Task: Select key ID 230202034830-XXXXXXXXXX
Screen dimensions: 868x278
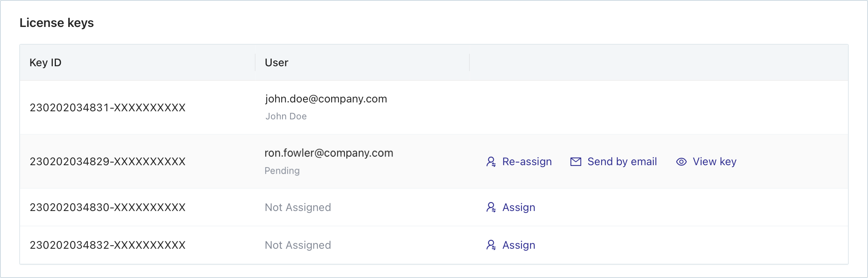Action: pyautogui.click(x=108, y=208)
